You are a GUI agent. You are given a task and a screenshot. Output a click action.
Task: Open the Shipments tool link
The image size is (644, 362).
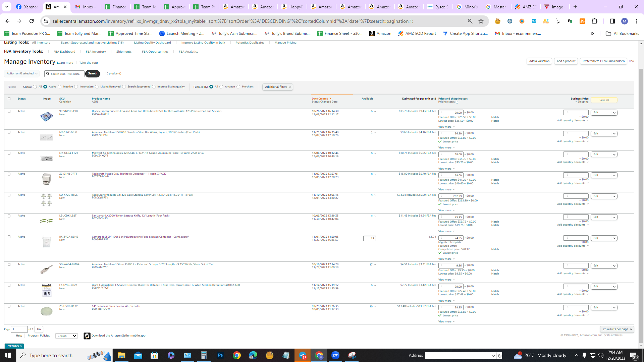point(124,52)
